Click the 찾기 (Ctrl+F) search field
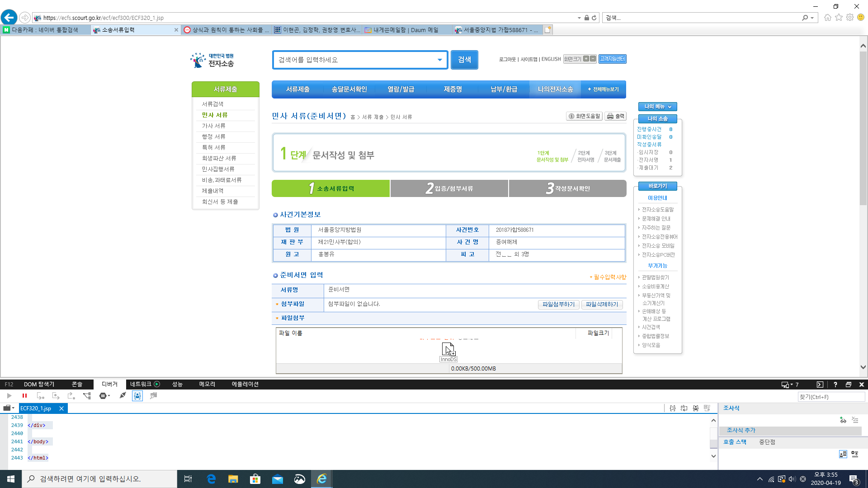This screenshot has height=488, width=868. (x=831, y=397)
